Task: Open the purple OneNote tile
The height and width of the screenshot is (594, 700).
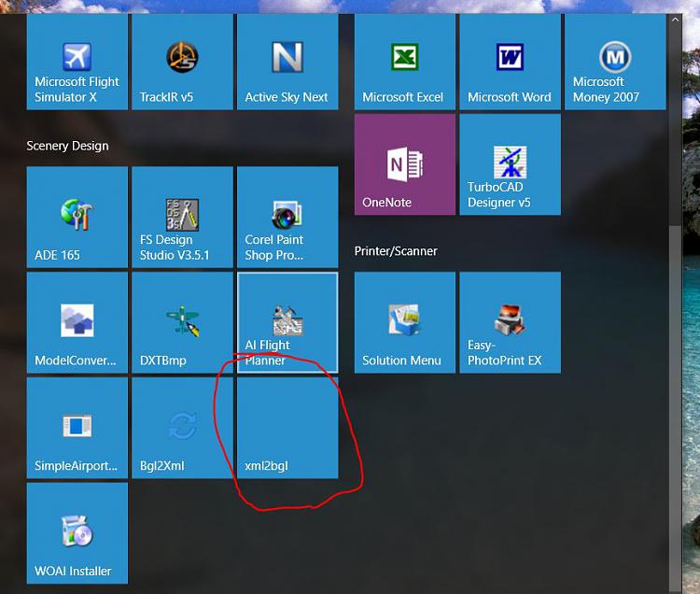Action: coord(405,164)
